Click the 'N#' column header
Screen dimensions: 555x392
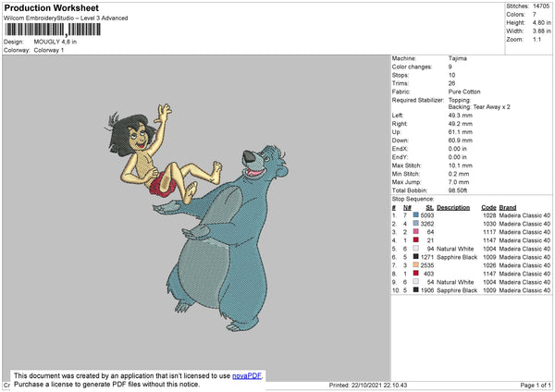click(407, 208)
